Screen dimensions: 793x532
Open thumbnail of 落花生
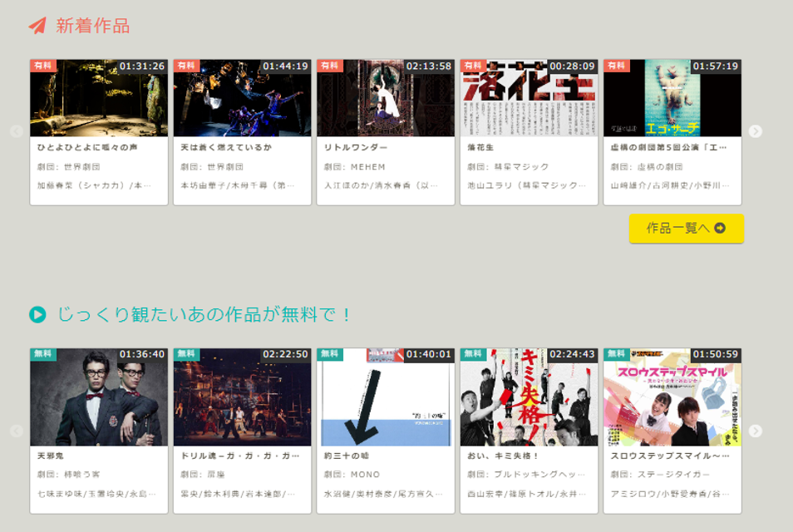click(529, 98)
